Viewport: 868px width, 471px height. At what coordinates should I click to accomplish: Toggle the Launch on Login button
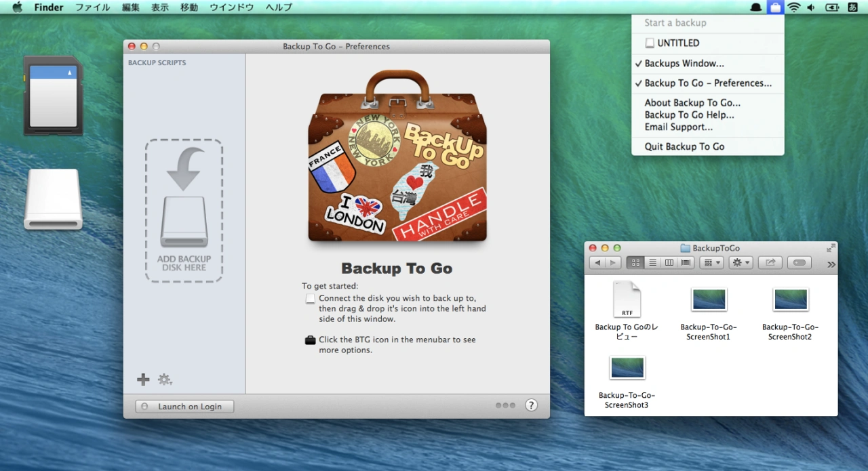pos(184,407)
